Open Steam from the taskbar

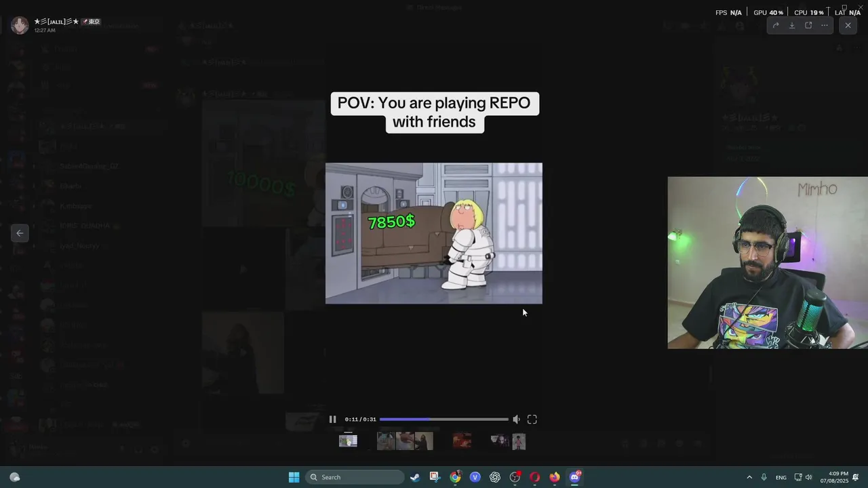click(415, 477)
